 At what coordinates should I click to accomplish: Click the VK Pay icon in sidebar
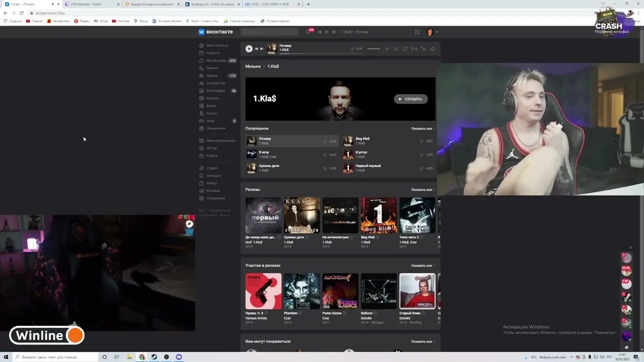coord(202,148)
